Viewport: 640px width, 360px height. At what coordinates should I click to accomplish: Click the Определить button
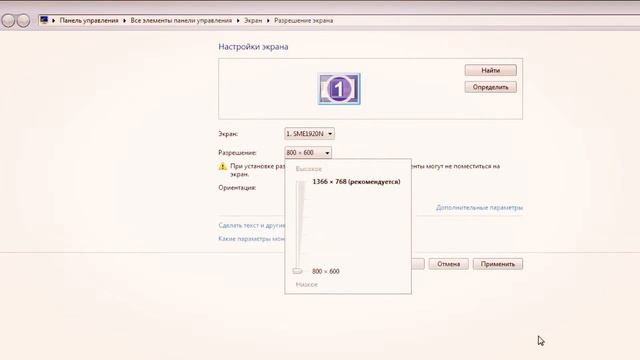tap(490, 87)
